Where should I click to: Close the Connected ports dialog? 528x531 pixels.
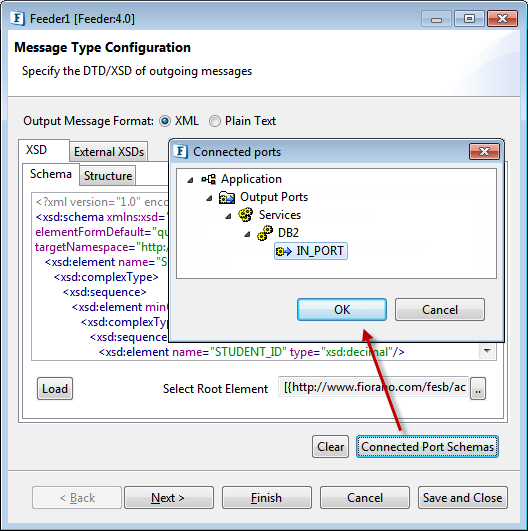[x=484, y=151]
